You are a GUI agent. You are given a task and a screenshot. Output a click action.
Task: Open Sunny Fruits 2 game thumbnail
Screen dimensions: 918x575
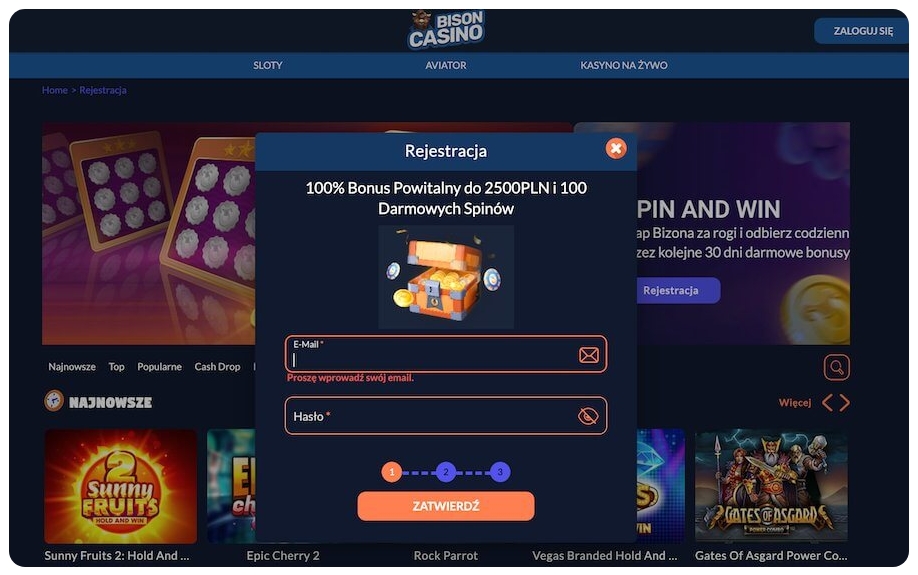121,487
